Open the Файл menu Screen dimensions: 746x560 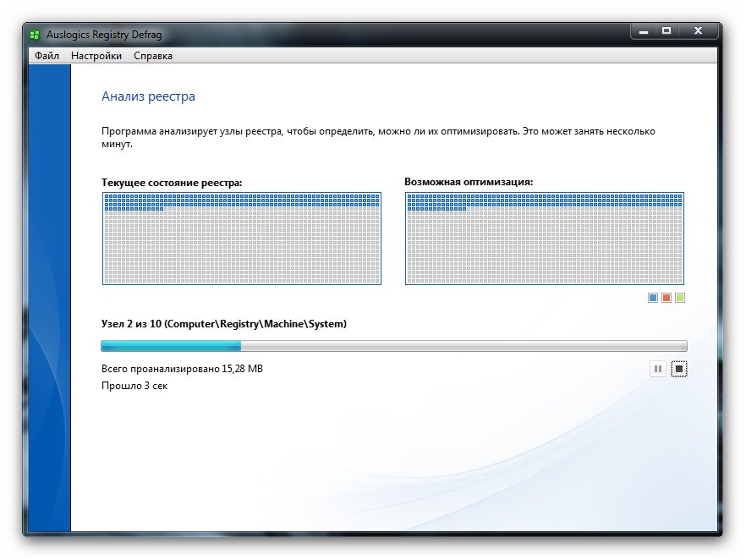click(47, 56)
